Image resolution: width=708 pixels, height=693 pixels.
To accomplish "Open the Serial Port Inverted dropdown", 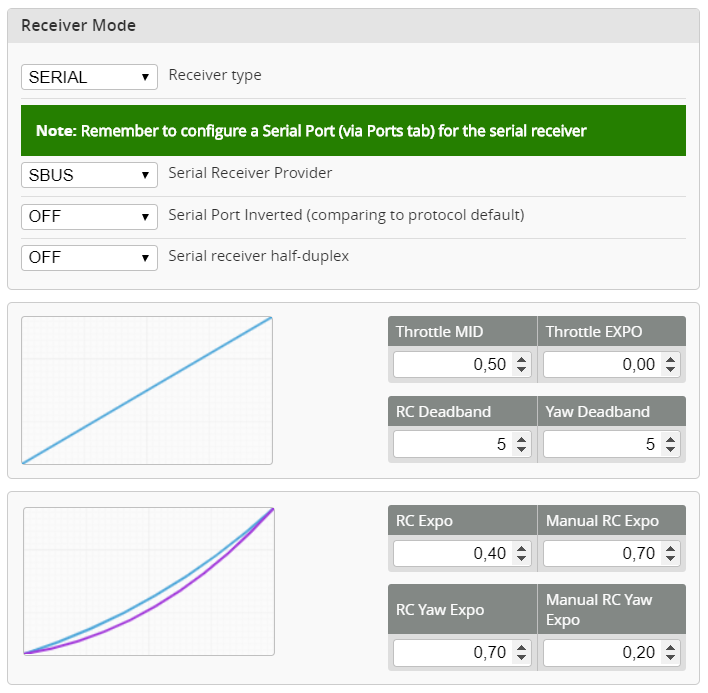I will click(x=89, y=217).
